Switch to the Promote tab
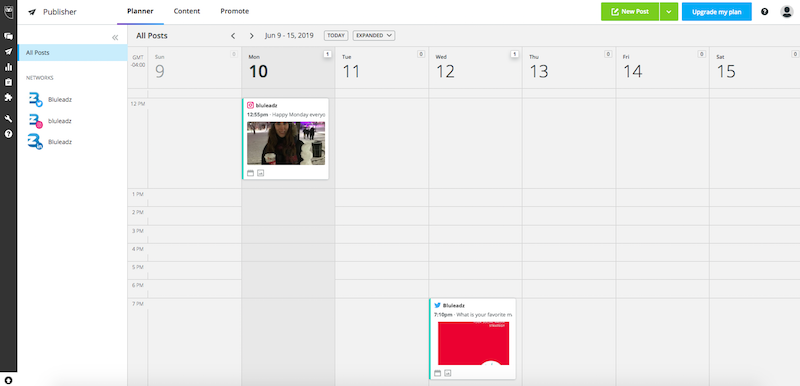This screenshot has width=800, height=386. coord(235,11)
